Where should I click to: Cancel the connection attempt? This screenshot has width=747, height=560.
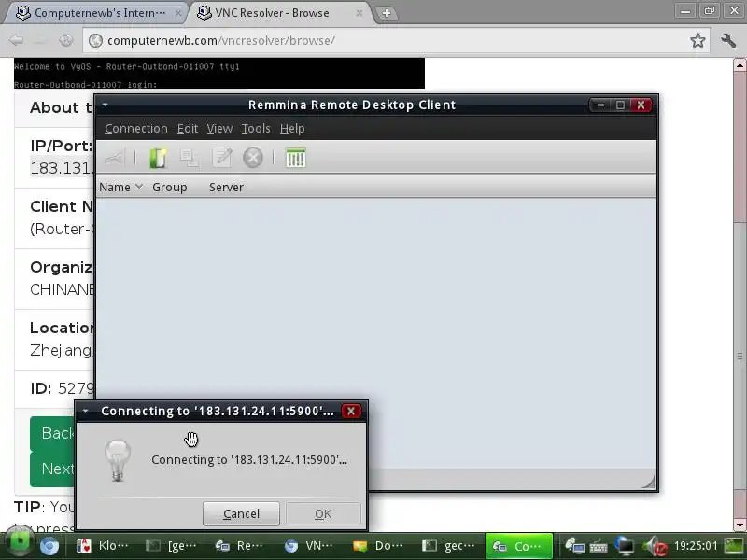pos(241,514)
